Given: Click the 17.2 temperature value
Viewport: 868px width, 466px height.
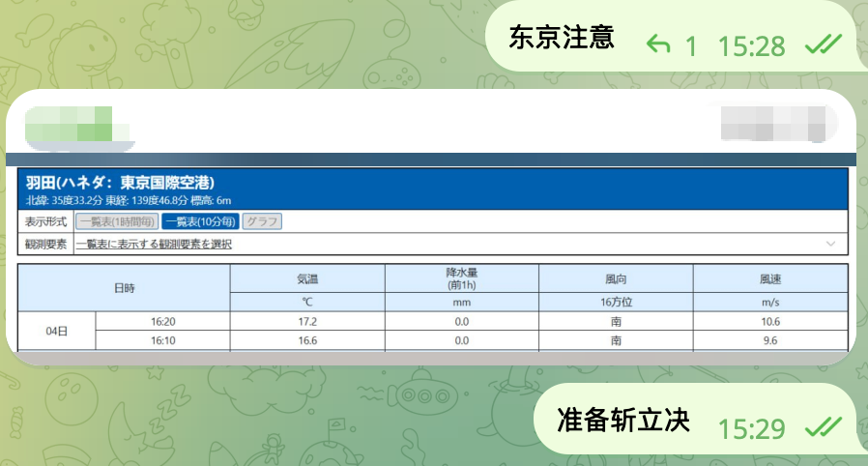Looking at the screenshot, I should (307, 322).
